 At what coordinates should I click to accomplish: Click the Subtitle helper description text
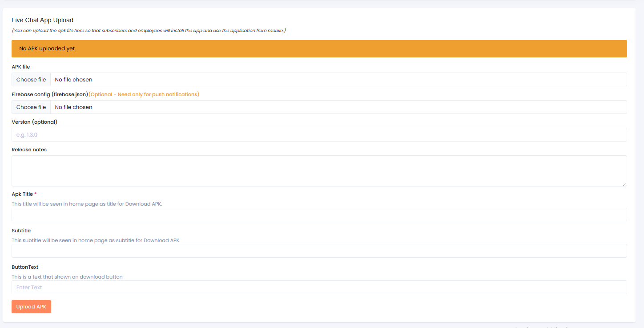click(96, 240)
